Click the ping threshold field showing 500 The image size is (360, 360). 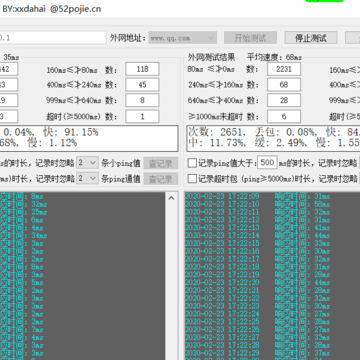tap(267, 163)
